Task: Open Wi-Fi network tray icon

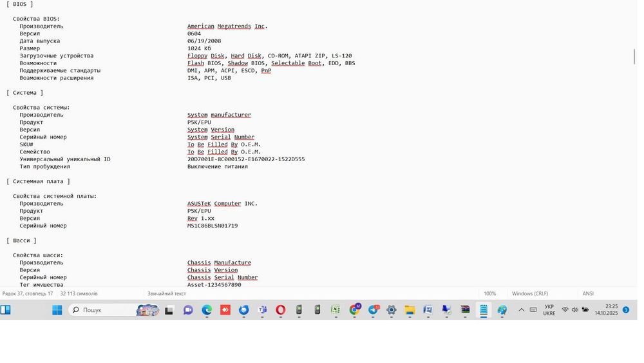Action: [565, 310]
